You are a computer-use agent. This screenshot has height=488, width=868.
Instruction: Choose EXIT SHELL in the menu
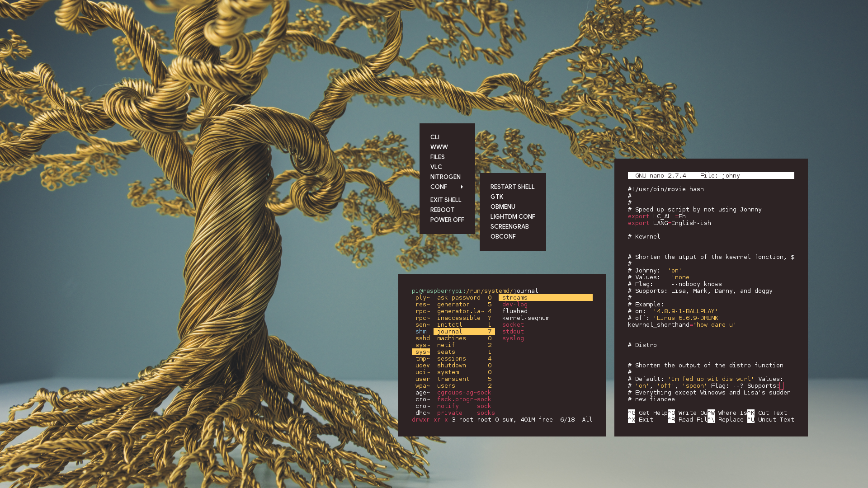click(x=445, y=200)
